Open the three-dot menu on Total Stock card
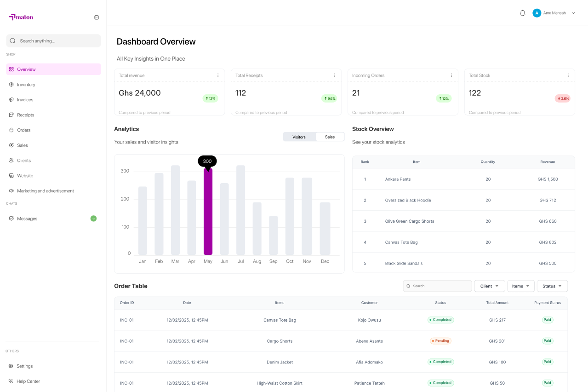 pyautogui.click(x=568, y=75)
